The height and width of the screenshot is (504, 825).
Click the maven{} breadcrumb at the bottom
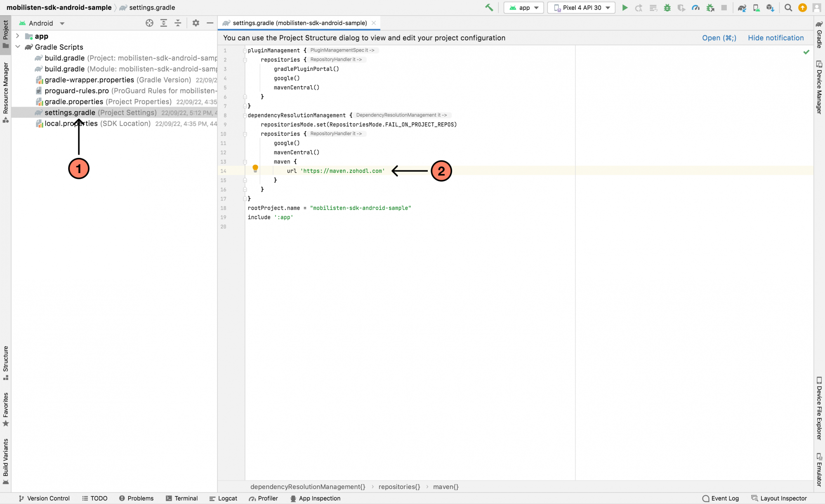pos(445,487)
